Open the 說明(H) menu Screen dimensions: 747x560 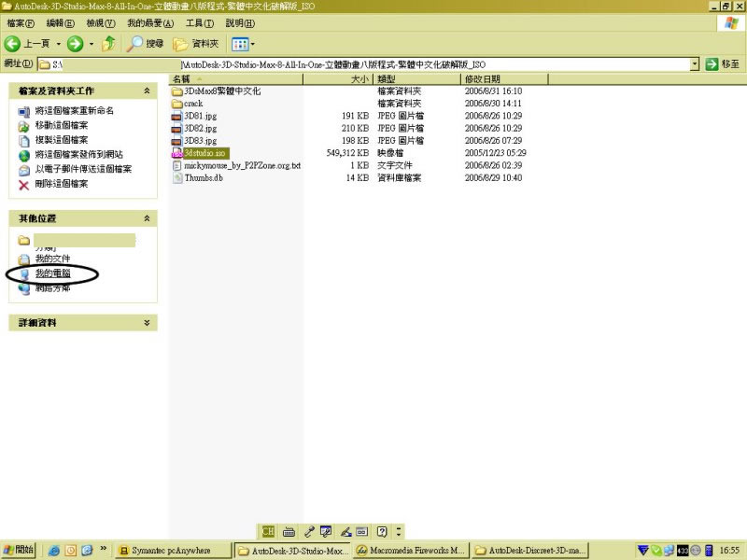(x=240, y=22)
